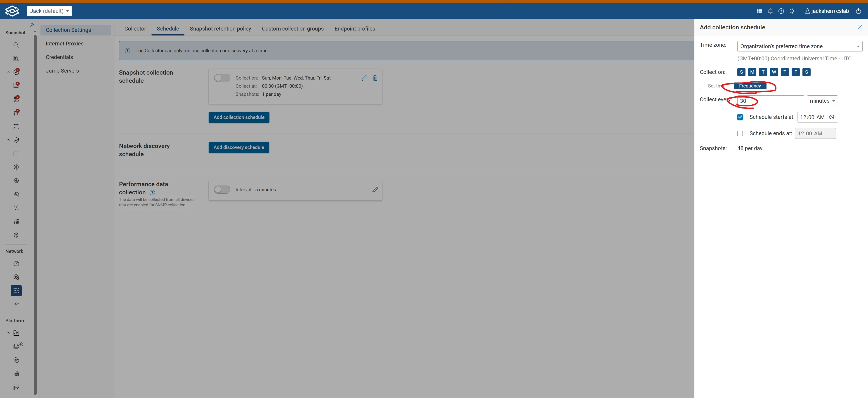Switch to the Snapshot retention policy tab
868x398 pixels.
click(x=220, y=29)
